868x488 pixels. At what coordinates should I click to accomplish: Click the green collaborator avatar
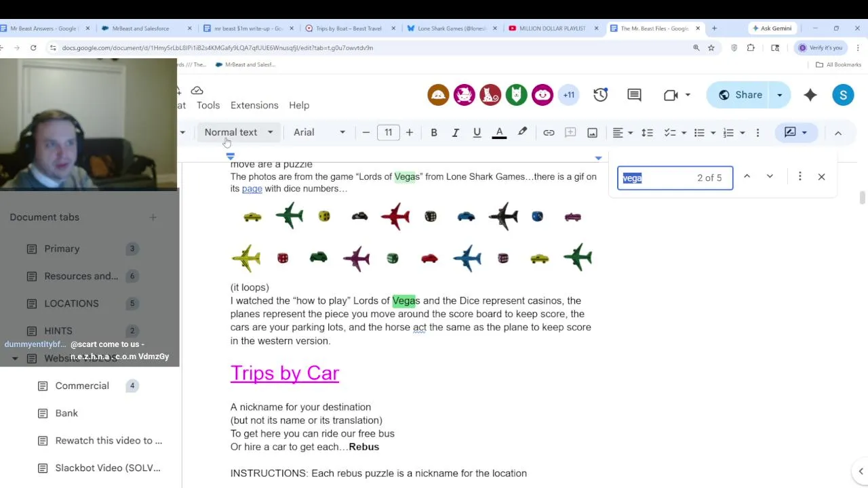click(x=516, y=95)
